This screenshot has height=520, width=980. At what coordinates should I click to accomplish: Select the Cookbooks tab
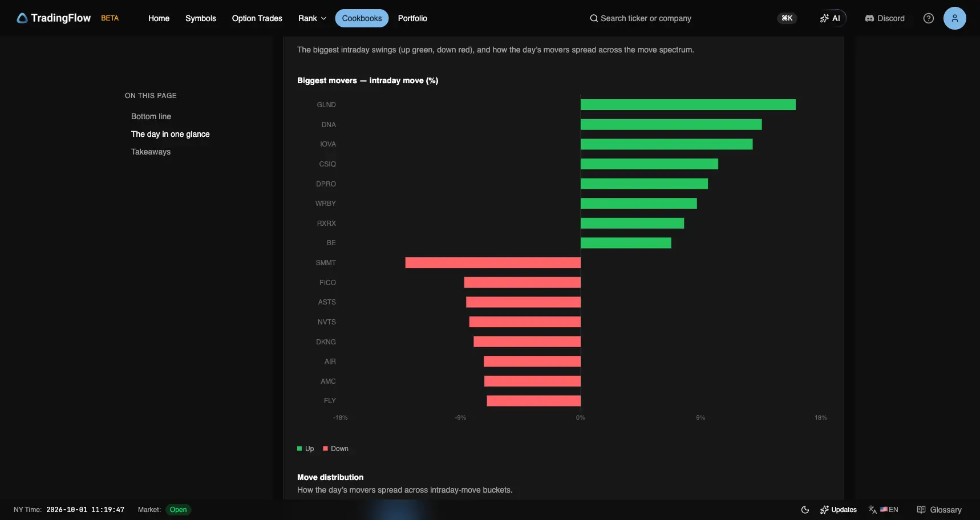point(362,18)
